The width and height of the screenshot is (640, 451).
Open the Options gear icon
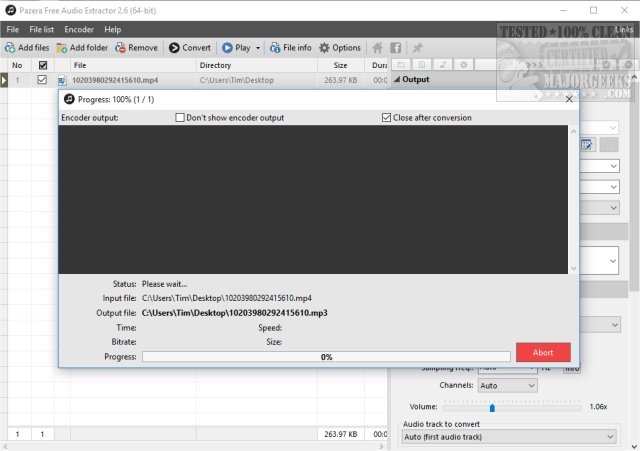tap(324, 48)
